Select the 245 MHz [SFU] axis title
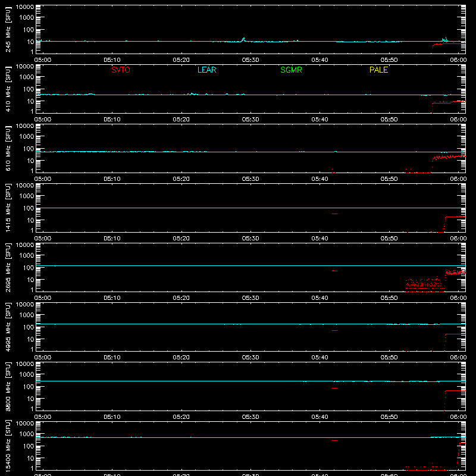The height and width of the screenshot is (476, 476). pos(8,30)
